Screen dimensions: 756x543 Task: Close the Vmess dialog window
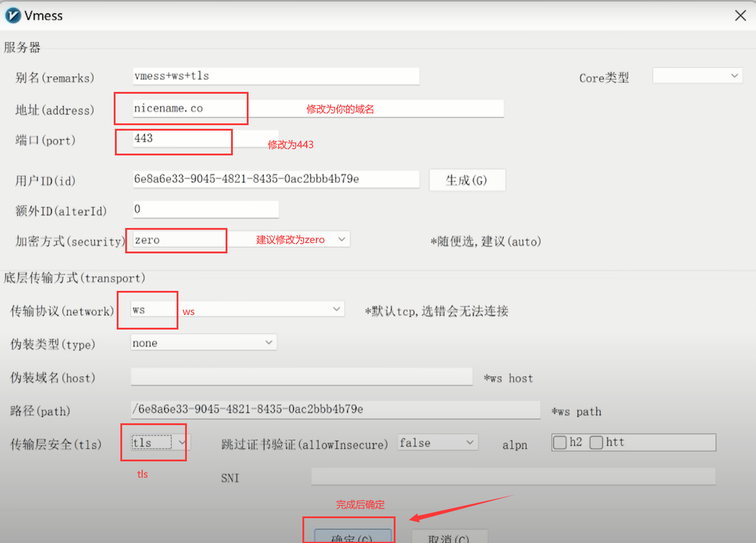click(x=740, y=16)
